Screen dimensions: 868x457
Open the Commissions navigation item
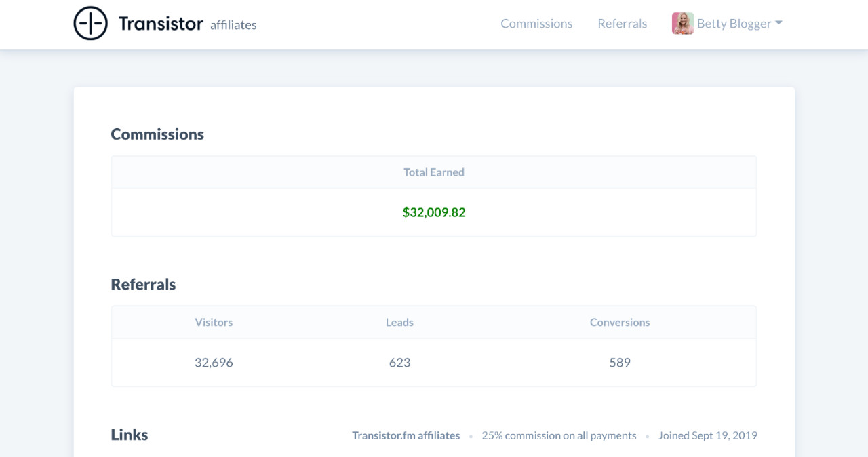[536, 23]
